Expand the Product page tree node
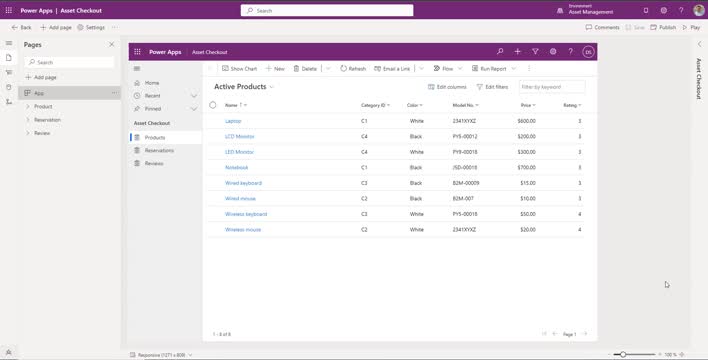Viewport: 708px width, 360px height. [28, 107]
